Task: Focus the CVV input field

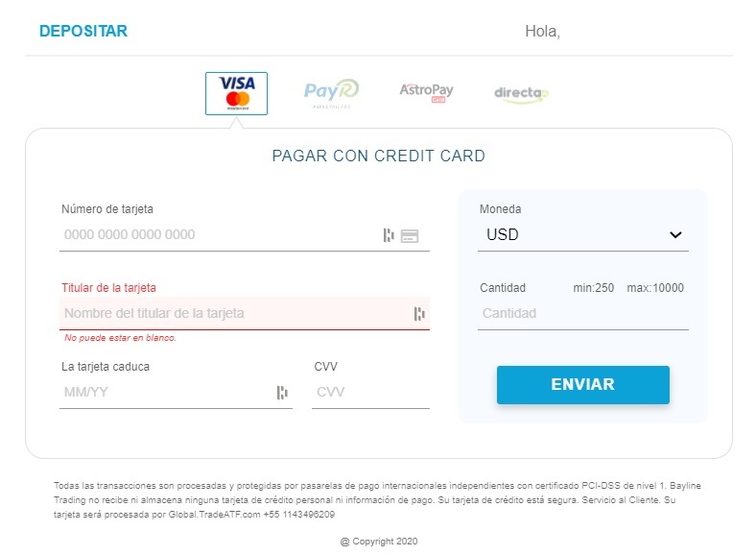Action: [370, 393]
